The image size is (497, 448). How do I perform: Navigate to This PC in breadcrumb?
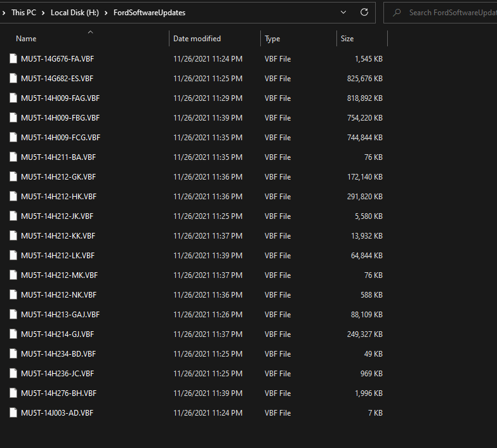click(x=23, y=13)
